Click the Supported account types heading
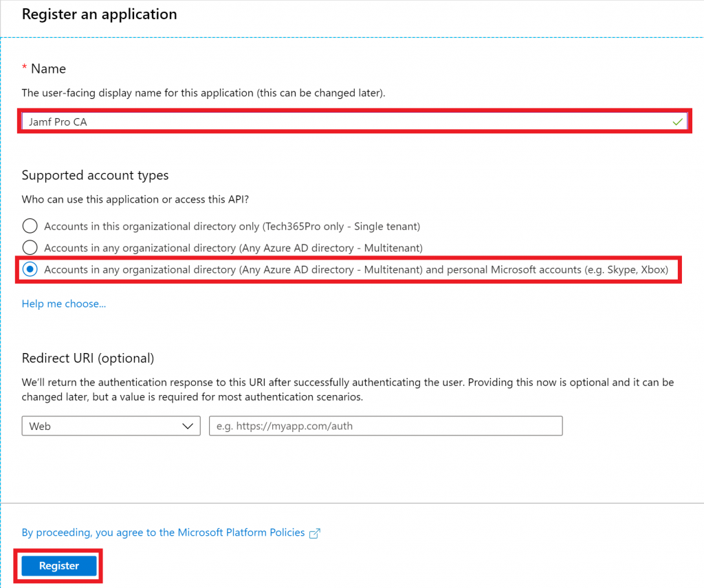 pos(95,175)
